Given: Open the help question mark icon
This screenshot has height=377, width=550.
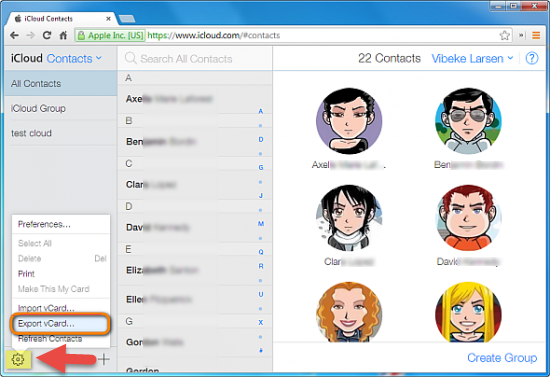Looking at the screenshot, I should pos(532,58).
